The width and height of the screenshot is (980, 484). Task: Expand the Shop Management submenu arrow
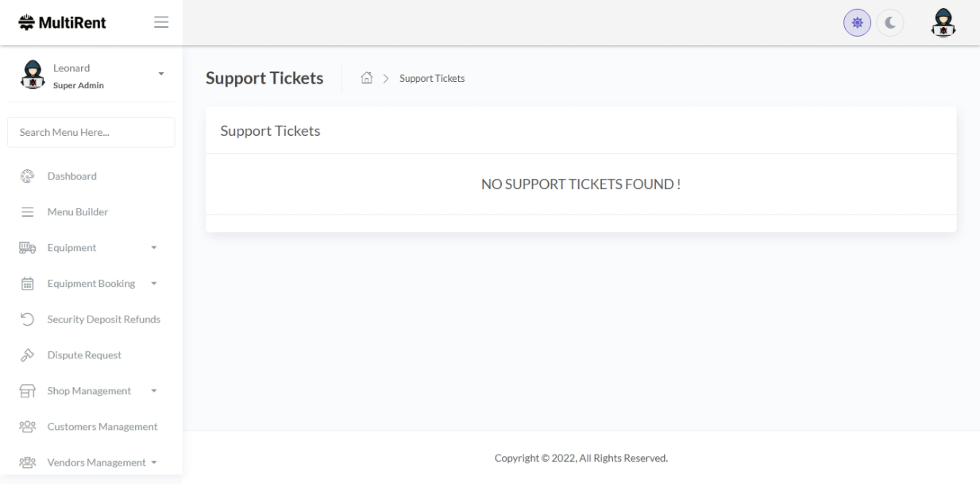155,391
